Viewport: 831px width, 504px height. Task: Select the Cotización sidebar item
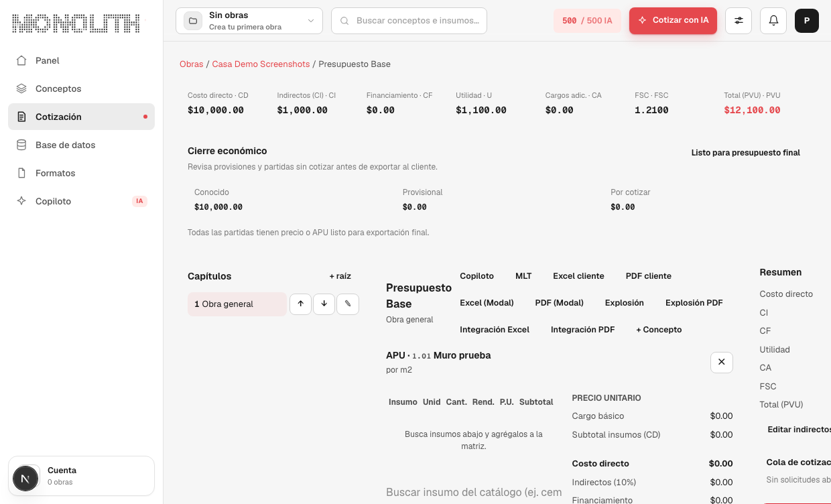81,117
